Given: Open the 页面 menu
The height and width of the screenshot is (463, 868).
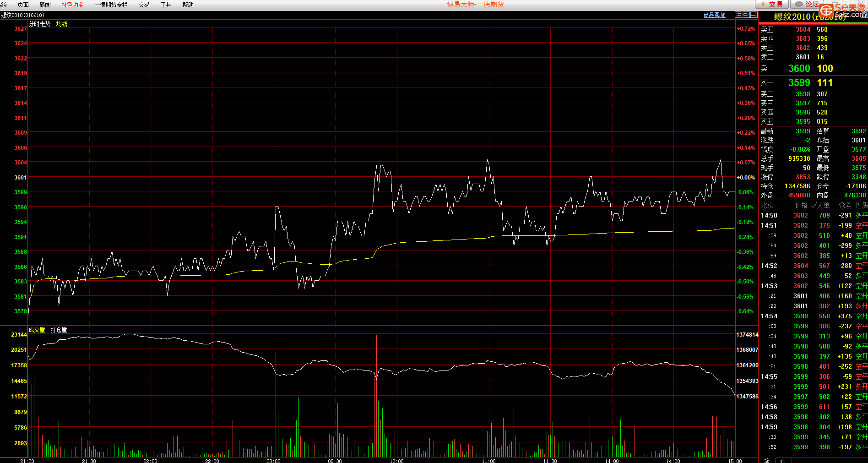Looking at the screenshot, I should coord(23,5).
